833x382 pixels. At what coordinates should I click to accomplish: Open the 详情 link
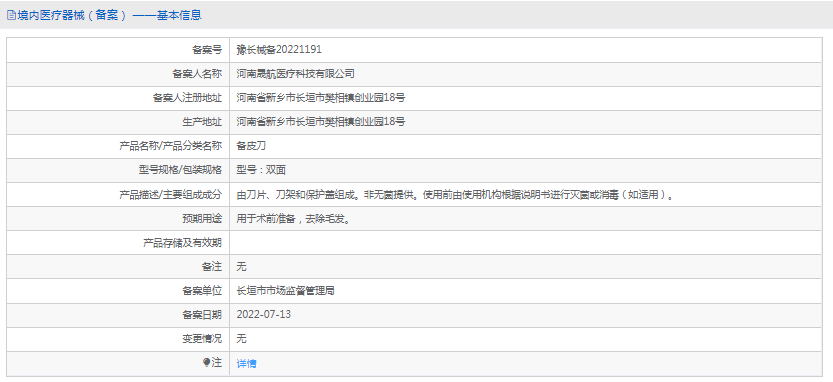(246, 363)
